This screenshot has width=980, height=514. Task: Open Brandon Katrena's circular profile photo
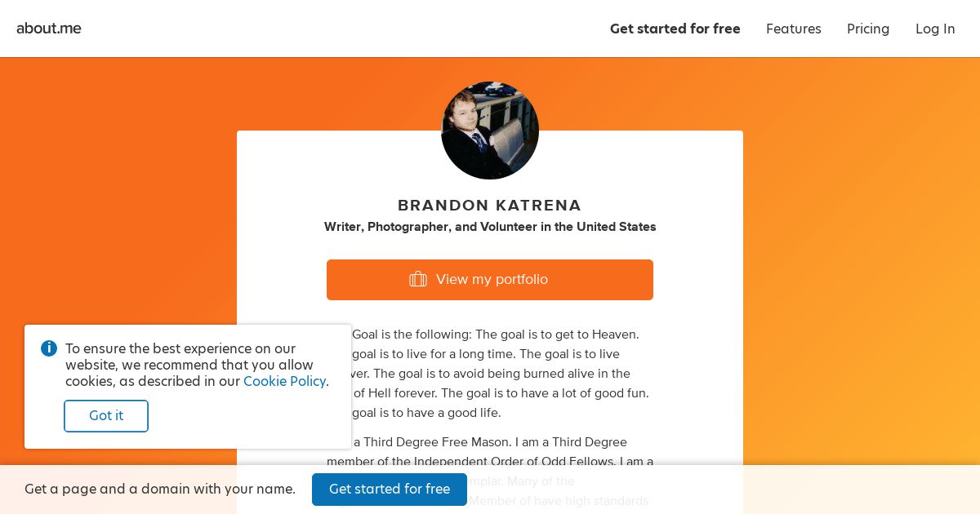pos(490,131)
